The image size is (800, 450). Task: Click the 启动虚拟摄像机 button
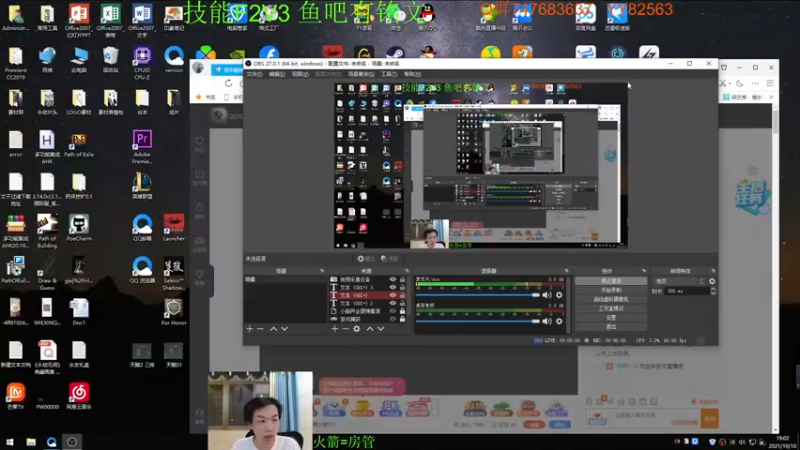coord(611,299)
